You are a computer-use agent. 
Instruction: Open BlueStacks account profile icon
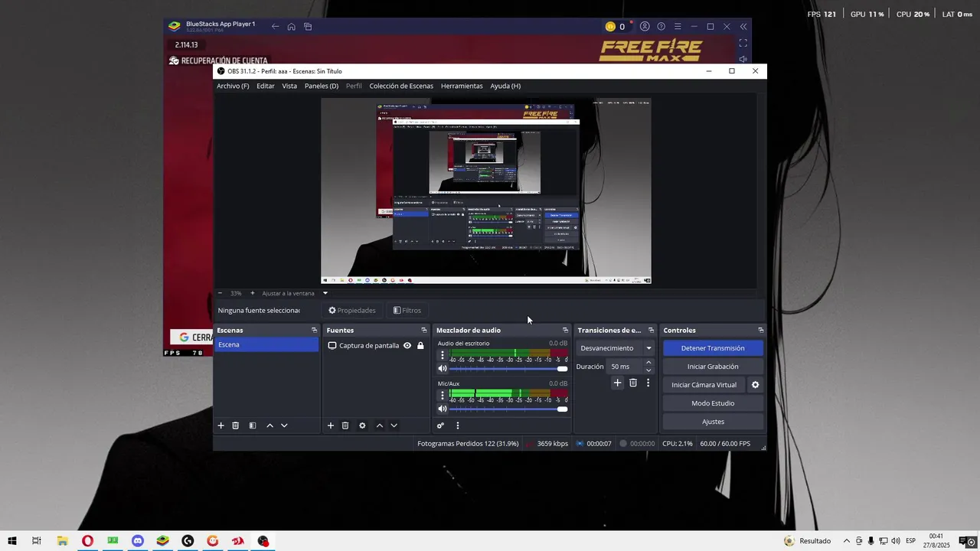pos(645,27)
